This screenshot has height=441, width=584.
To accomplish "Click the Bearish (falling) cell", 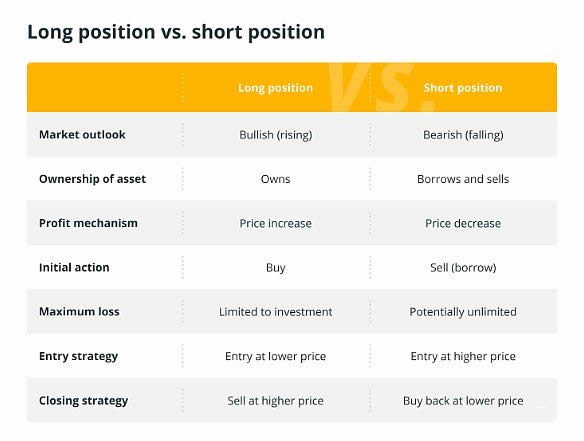I will coord(463,135).
